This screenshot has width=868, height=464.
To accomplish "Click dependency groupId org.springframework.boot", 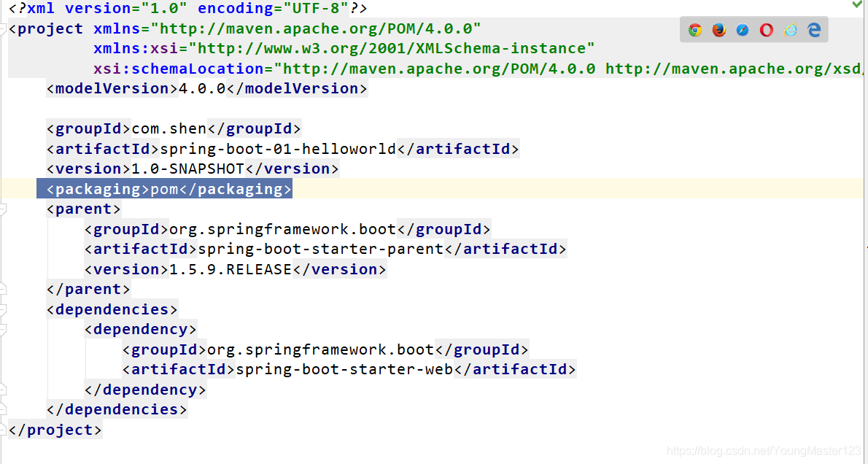I will click(320, 350).
